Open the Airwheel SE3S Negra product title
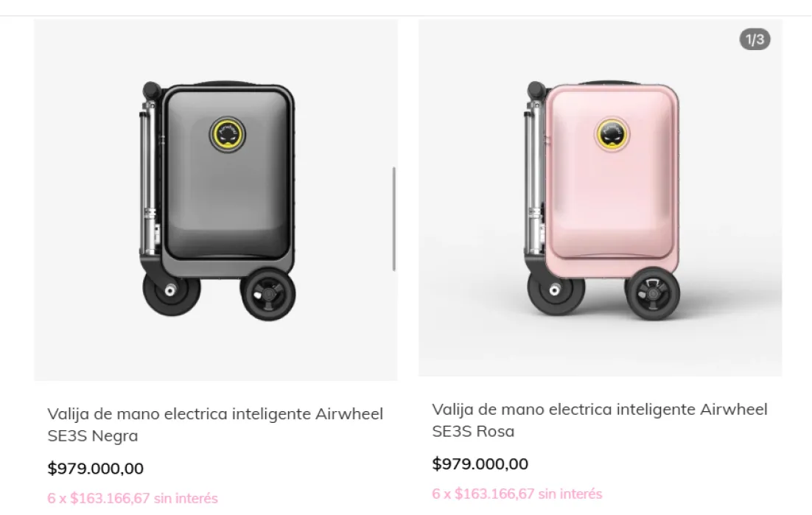812x515 pixels. pos(215,424)
